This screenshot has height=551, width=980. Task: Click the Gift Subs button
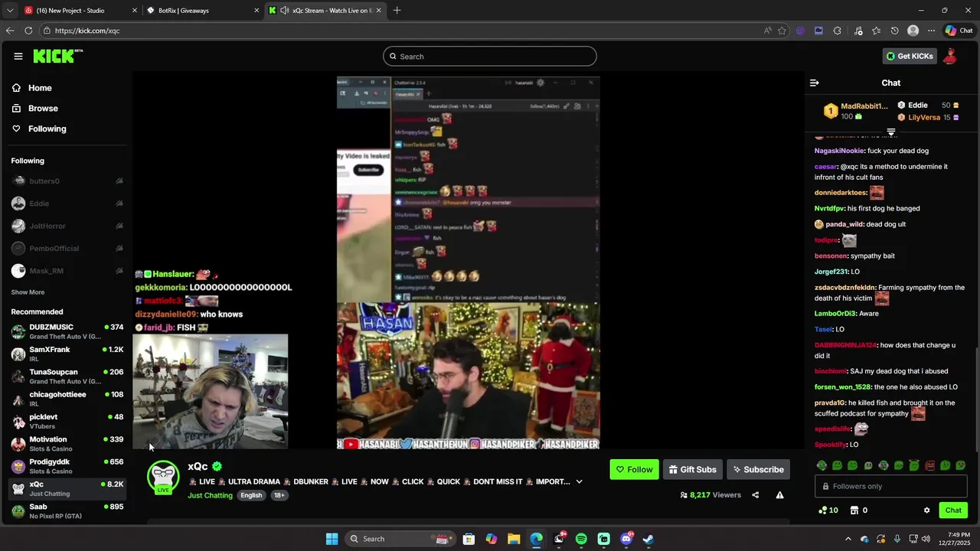tap(692, 469)
